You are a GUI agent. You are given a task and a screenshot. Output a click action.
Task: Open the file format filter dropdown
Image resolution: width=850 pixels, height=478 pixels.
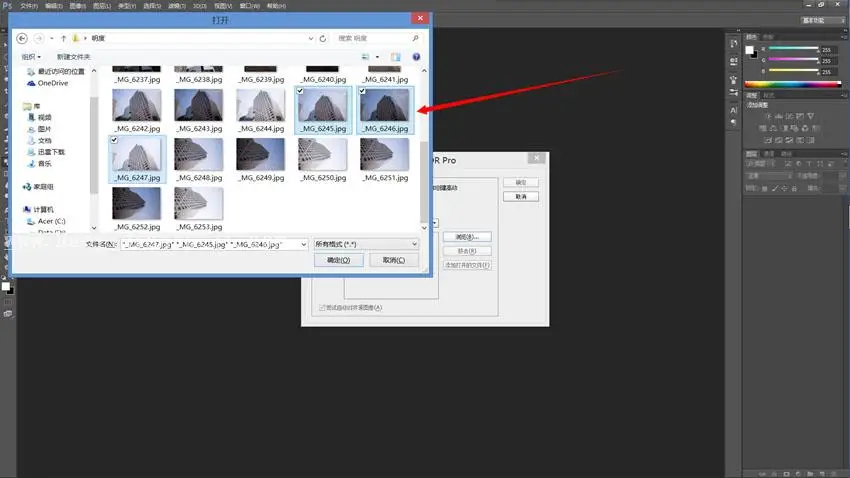[366, 244]
